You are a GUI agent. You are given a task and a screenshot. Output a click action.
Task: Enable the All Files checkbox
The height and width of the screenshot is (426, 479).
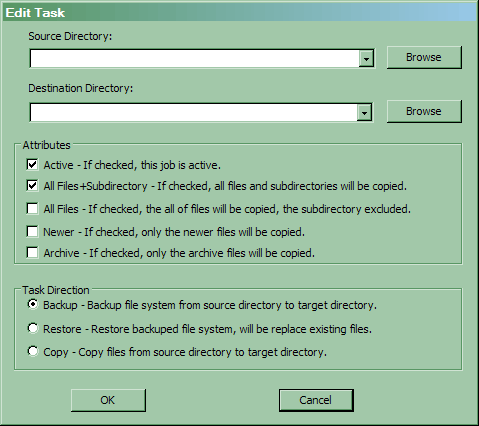click(32, 209)
